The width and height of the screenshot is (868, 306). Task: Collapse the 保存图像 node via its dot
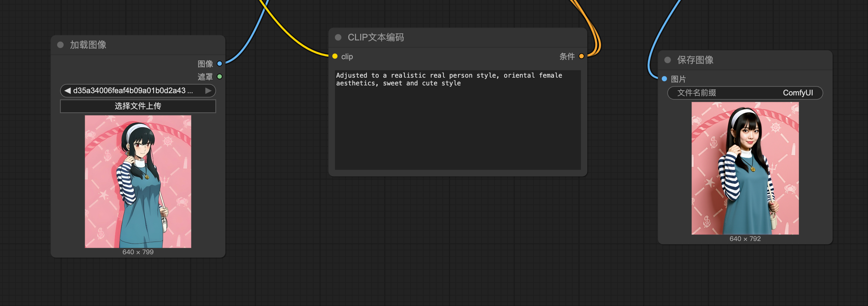coord(668,60)
